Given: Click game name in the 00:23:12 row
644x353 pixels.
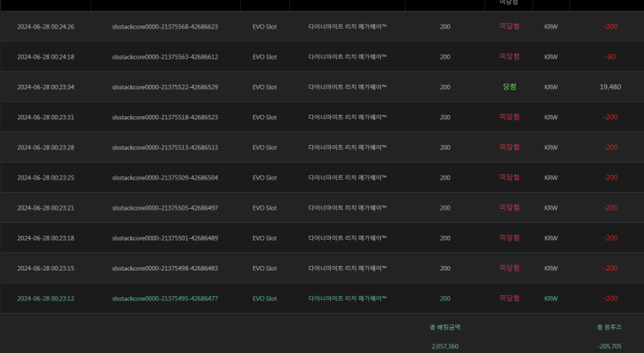Looking at the screenshot, I should [348, 298].
